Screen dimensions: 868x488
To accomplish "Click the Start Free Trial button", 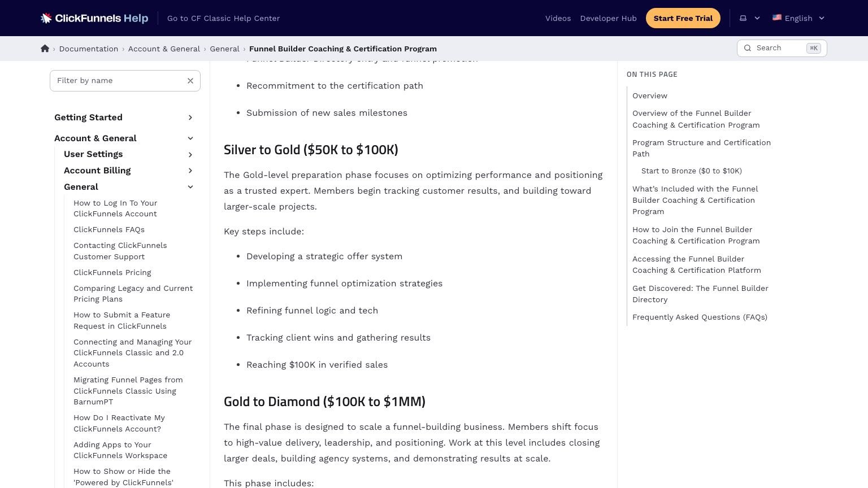I will click(683, 18).
